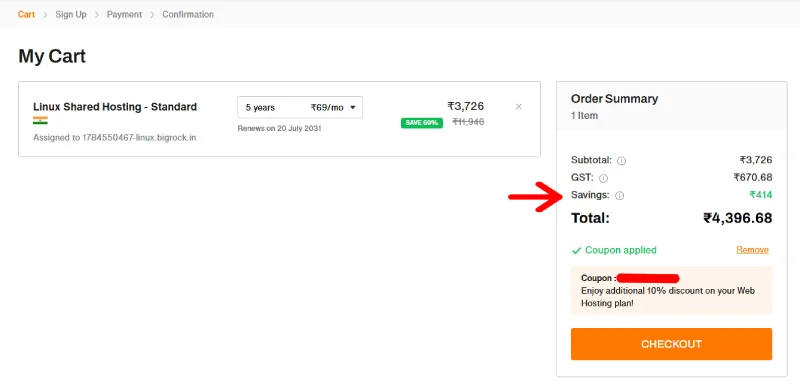
Task: Go to the Confirmation breadcrumb step
Action: click(x=188, y=14)
